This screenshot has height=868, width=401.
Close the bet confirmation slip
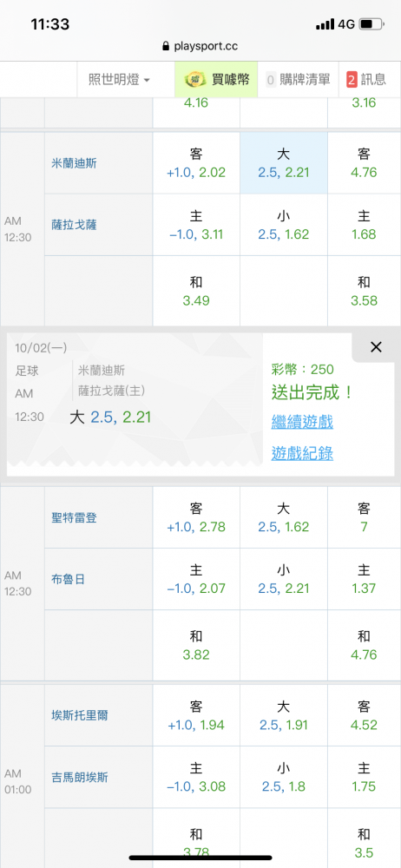point(376,347)
